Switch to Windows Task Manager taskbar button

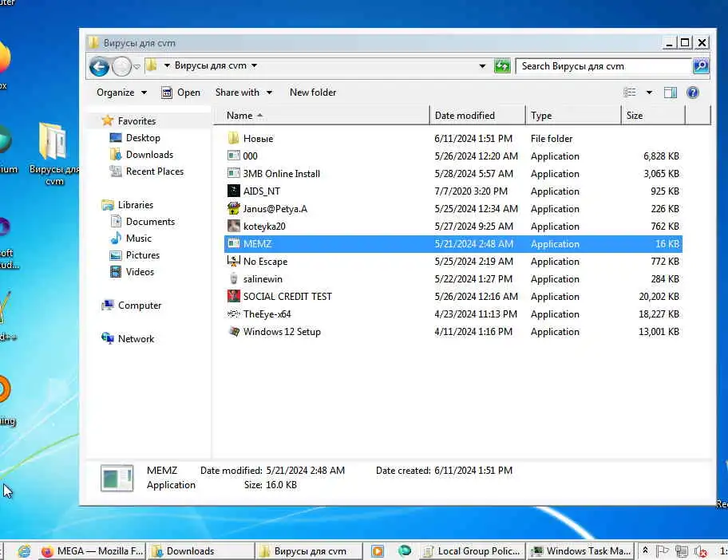tap(581, 550)
